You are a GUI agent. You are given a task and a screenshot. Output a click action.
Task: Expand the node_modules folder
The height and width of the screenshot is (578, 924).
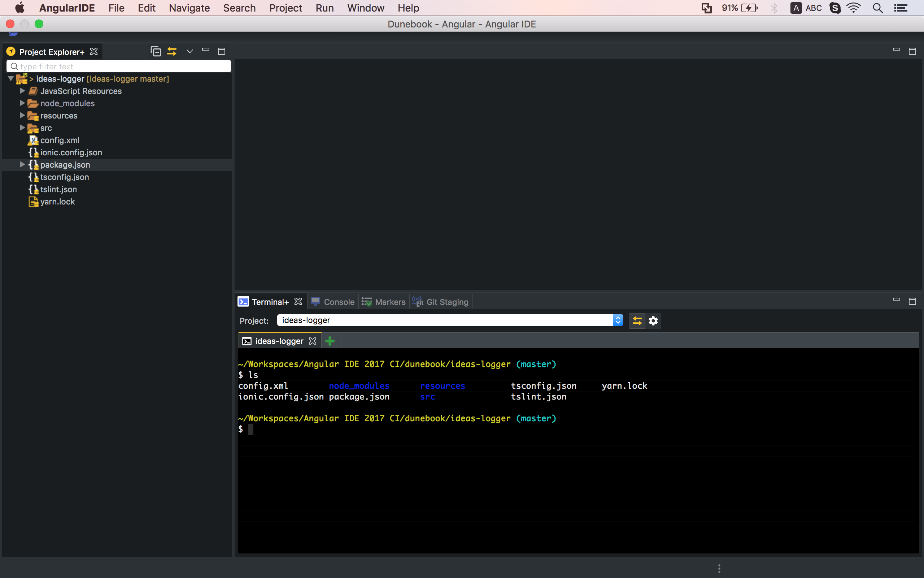coord(22,103)
